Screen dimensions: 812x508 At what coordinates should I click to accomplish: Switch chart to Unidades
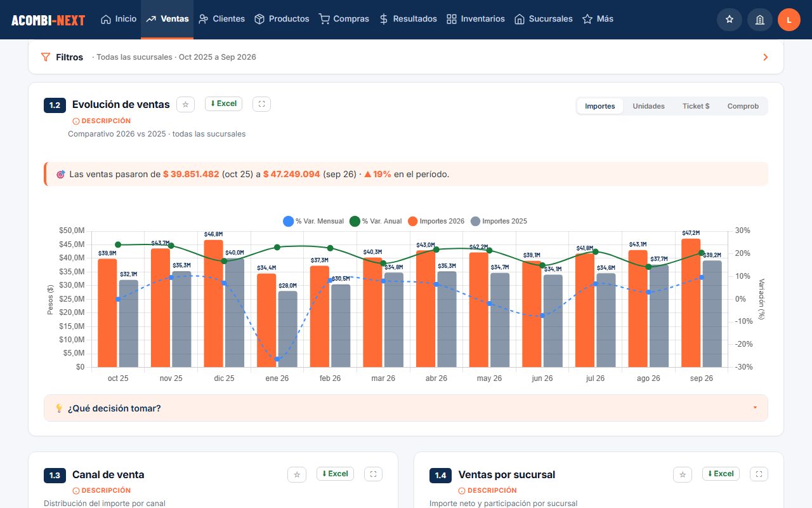[x=648, y=106]
